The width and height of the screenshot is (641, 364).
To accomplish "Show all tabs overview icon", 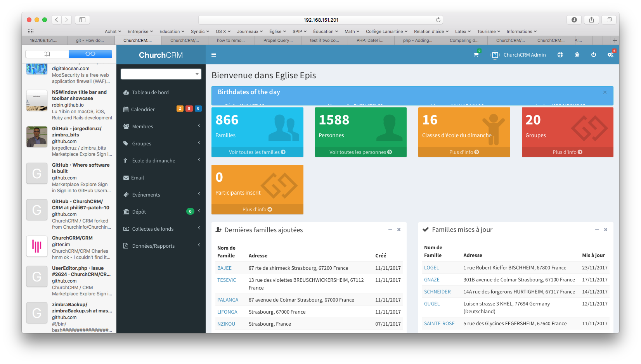I will [609, 20].
